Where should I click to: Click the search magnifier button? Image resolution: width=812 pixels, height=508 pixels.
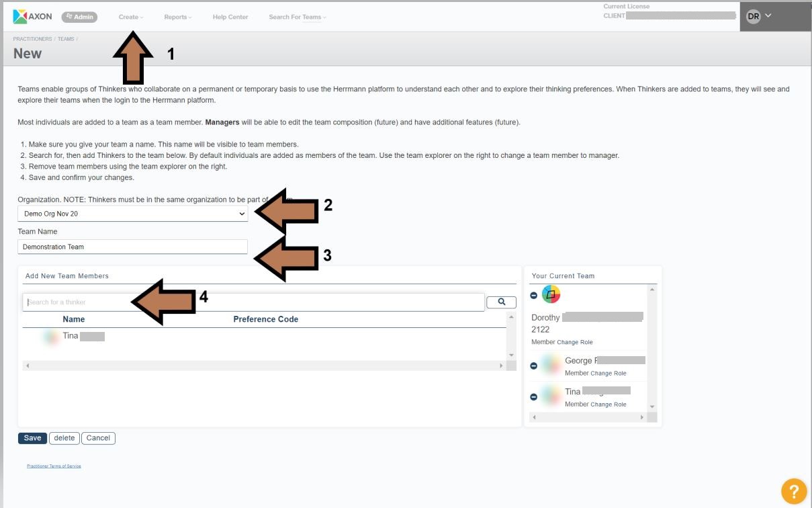click(501, 302)
